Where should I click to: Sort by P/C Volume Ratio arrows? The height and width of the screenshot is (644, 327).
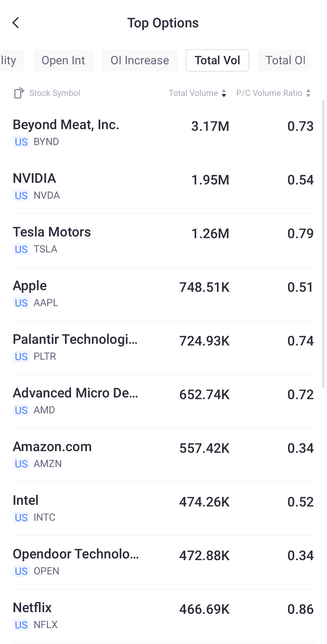pos(308,93)
